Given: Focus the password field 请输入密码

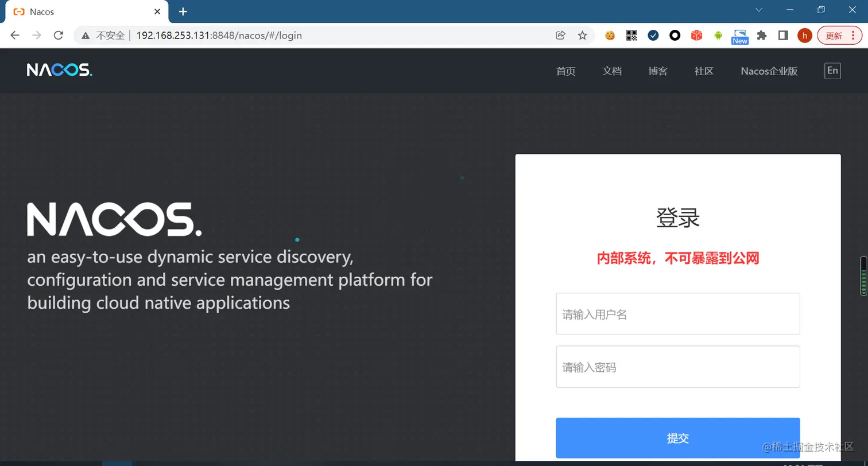Looking at the screenshot, I should [x=678, y=367].
